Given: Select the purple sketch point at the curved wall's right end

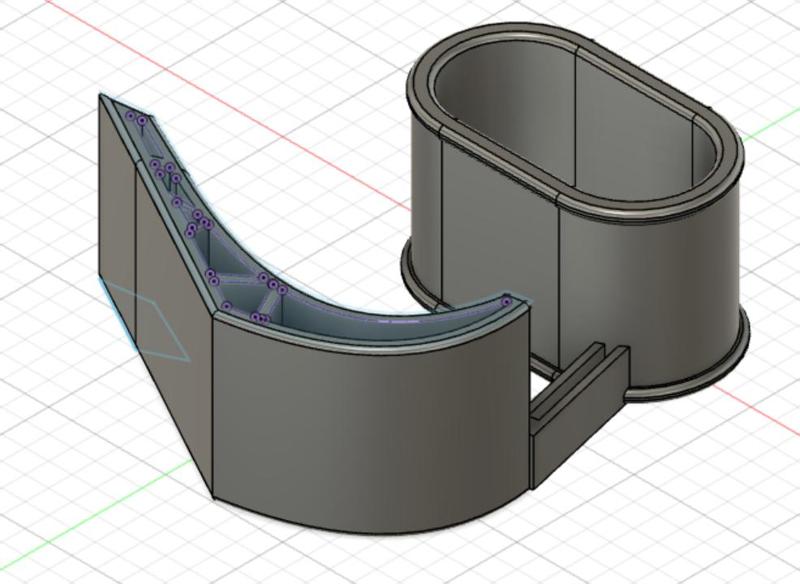Looking at the screenshot, I should tap(506, 302).
